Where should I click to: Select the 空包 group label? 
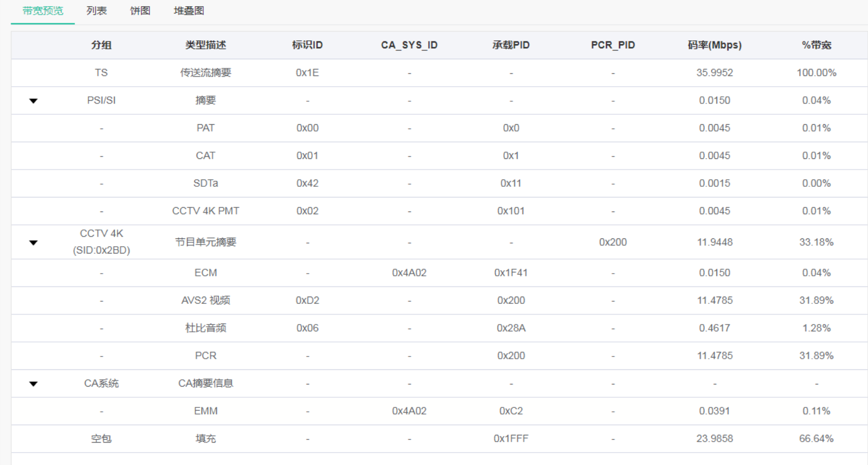coord(101,439)
